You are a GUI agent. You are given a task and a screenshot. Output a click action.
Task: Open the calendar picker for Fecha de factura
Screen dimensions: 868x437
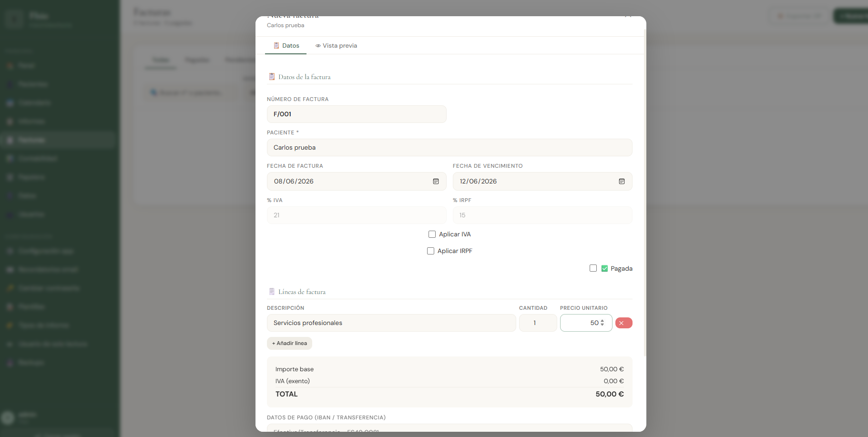[436, 182]
